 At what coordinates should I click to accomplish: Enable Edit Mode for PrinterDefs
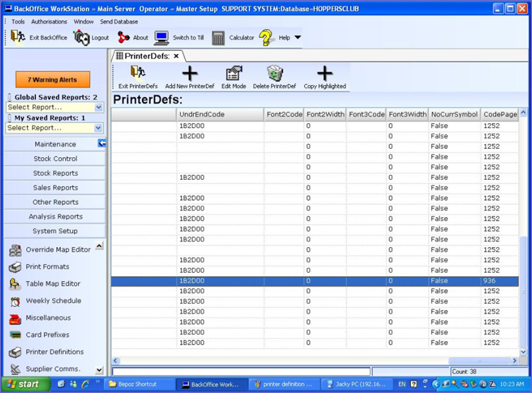[233, 74]
